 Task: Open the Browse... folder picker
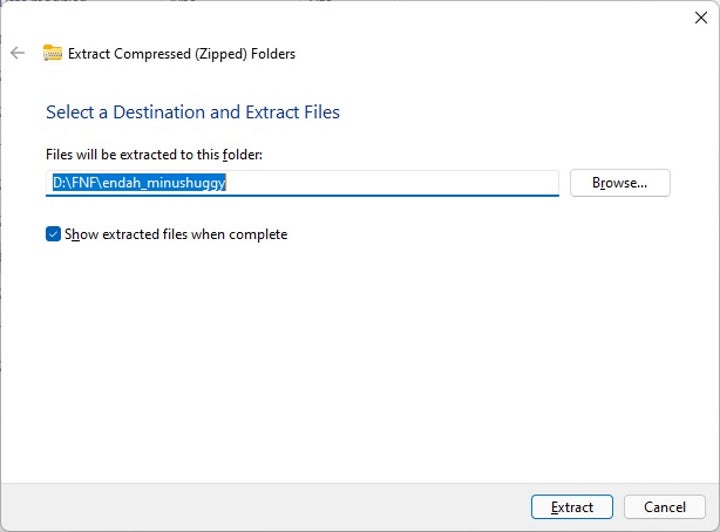(619, 183)
